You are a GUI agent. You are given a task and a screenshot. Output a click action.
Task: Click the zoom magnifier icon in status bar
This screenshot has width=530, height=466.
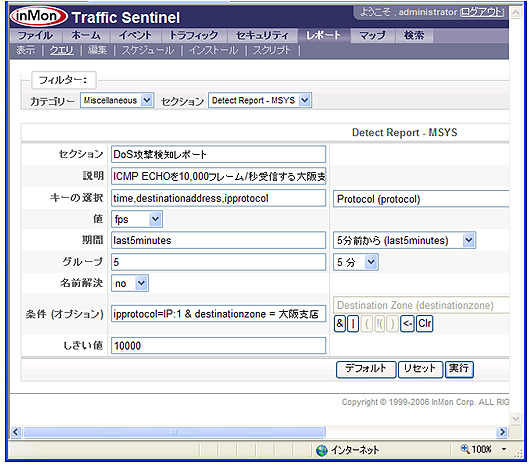pos(465,449)
